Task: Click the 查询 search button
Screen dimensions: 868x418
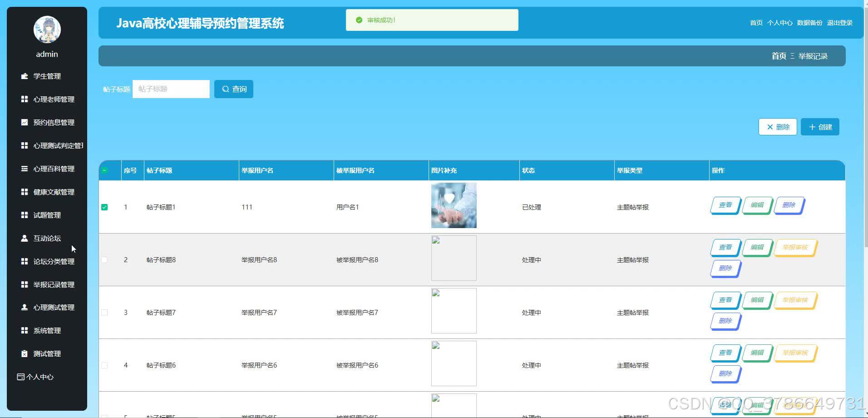Action: (x=234, y=89)
